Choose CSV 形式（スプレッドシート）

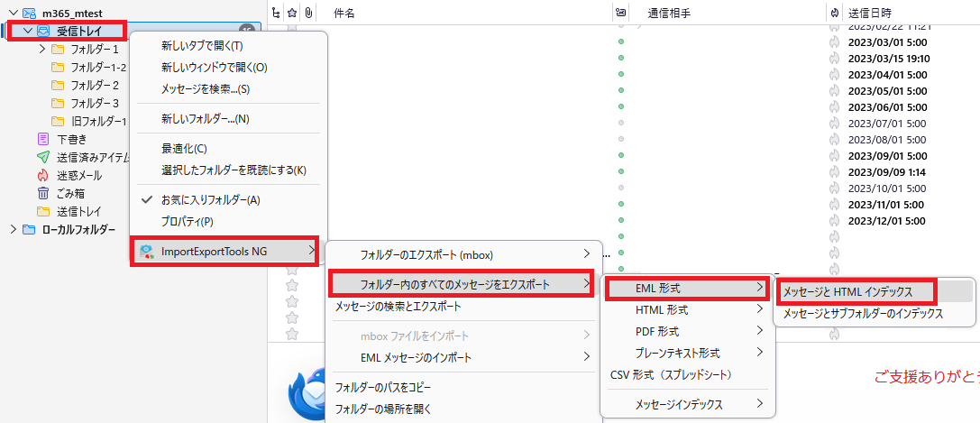pos(672,375)
